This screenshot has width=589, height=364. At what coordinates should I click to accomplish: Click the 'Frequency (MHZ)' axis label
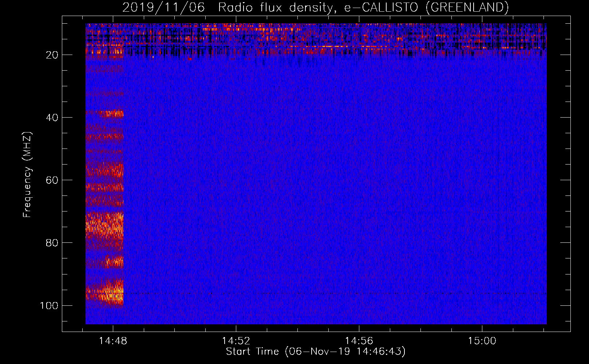[28, 174]
